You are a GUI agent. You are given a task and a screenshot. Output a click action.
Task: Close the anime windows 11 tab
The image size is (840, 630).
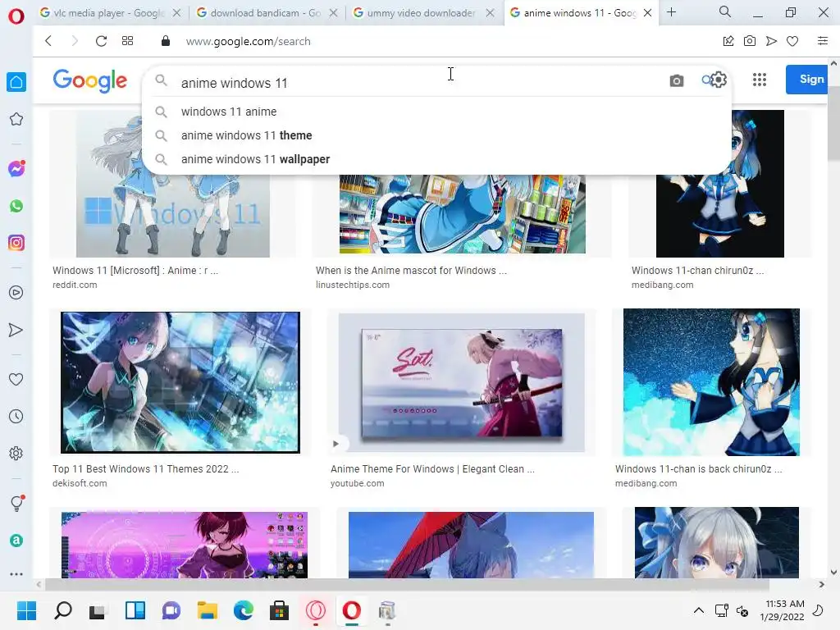(x=647, y=13)
